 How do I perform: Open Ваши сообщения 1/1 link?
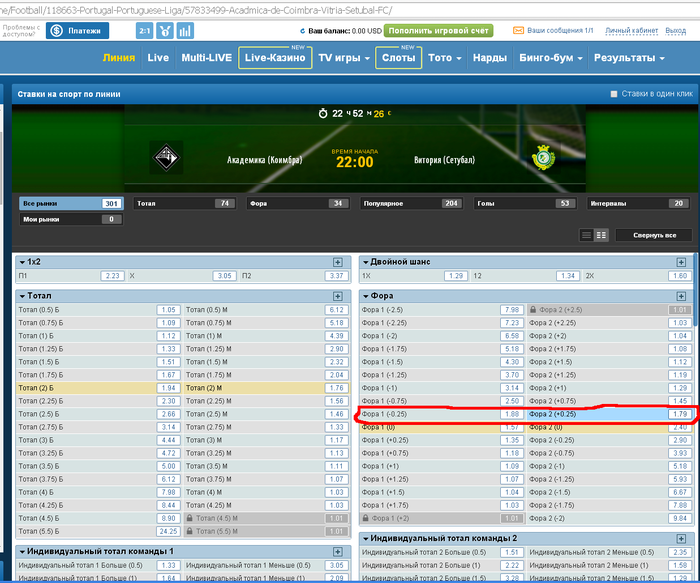click(x=560, y=30)
